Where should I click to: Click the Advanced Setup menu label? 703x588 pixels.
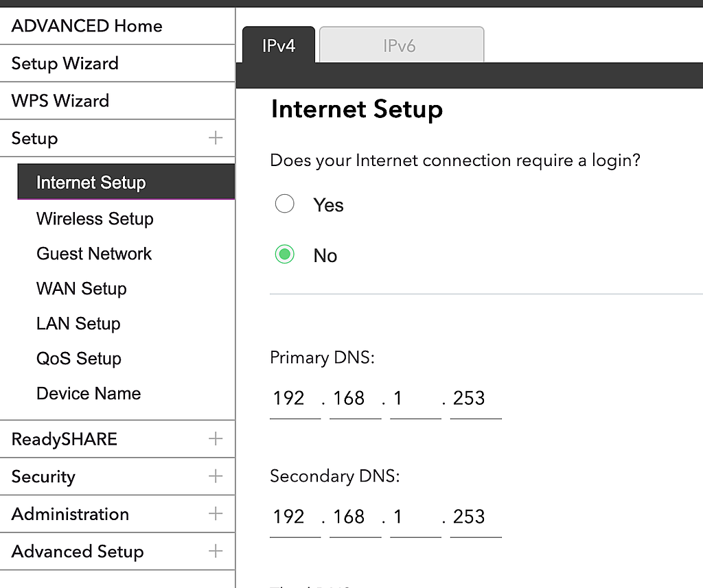(x=78, y=552)
